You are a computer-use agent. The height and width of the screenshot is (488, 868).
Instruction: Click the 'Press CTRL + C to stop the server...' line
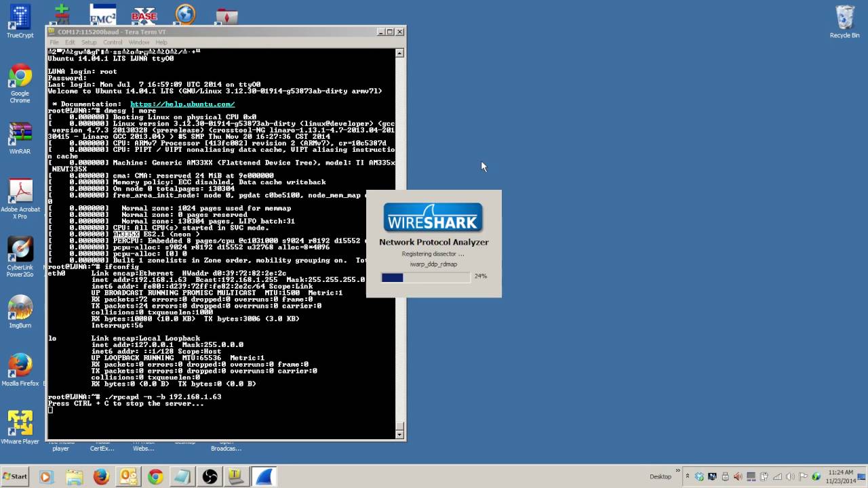[x=126, y=403]
